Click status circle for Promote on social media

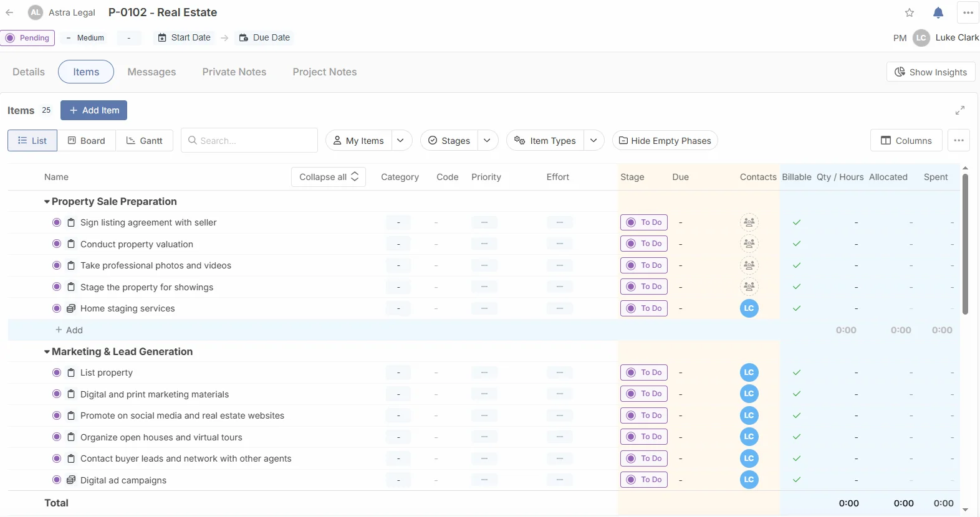[x=57, y=415]
